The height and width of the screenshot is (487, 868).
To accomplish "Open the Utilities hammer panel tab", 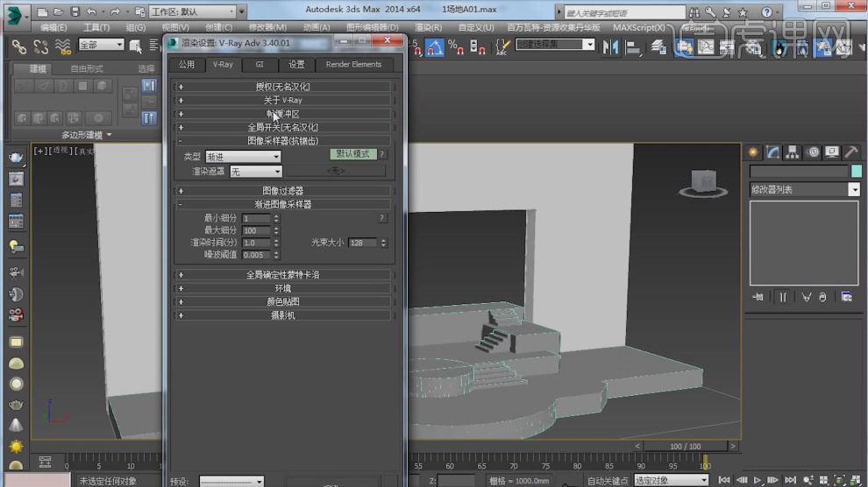I will [851, 152].
